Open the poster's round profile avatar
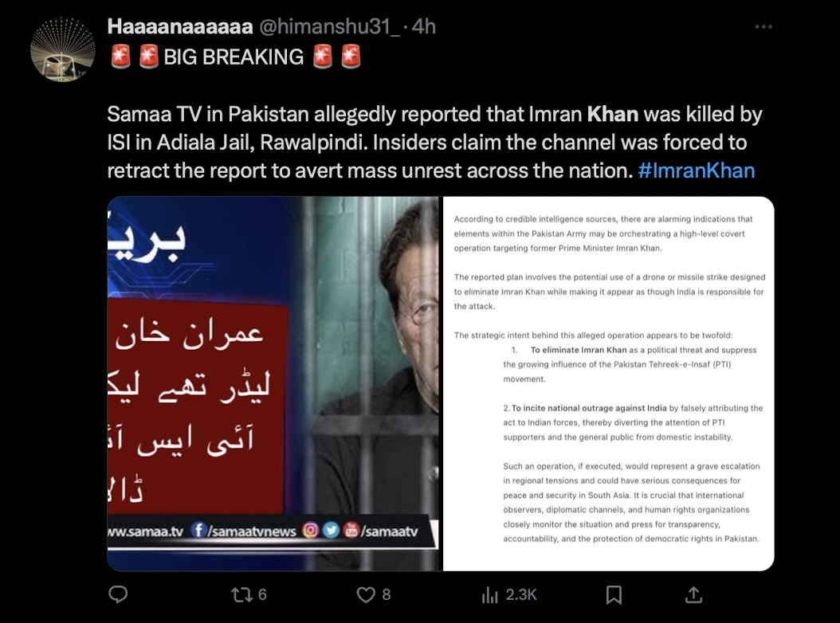840x623 pixels. click(63, 49)
